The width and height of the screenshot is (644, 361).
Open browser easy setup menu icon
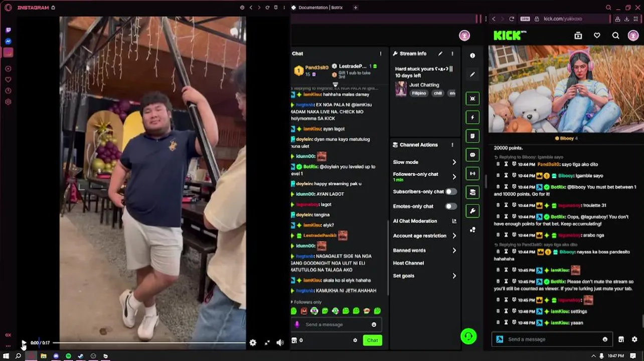point(636,19)
